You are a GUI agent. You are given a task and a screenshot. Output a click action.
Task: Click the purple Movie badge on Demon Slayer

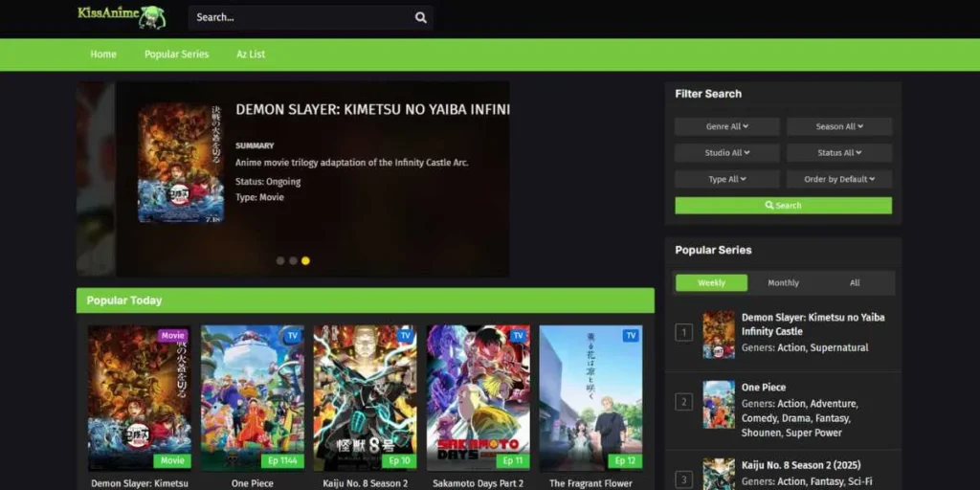click(172, 336)
